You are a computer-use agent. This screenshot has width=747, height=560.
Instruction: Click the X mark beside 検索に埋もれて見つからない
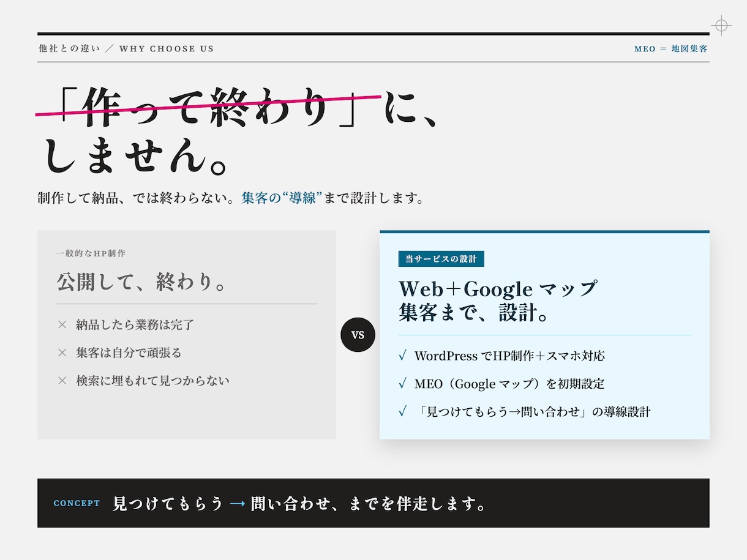tap(62, 381)
